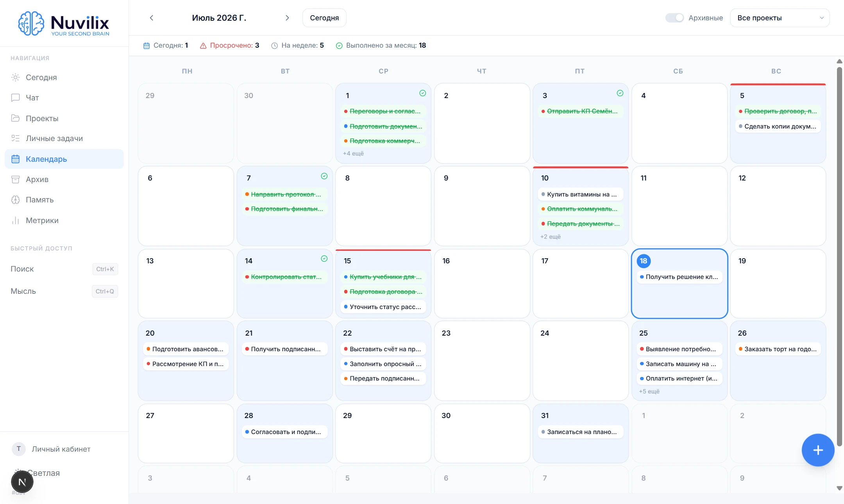
Task: Open the Чат navigation item
Action: tap(64, 98)
